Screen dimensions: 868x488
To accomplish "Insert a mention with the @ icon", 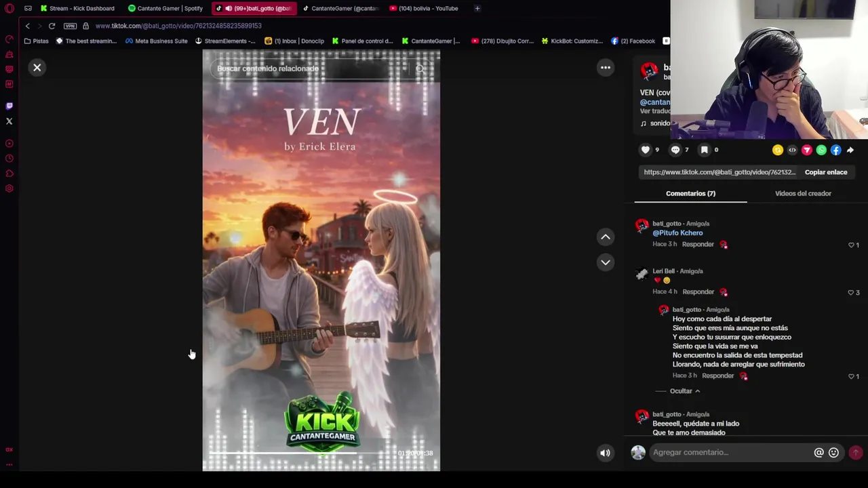I will (x=818, y=452).
